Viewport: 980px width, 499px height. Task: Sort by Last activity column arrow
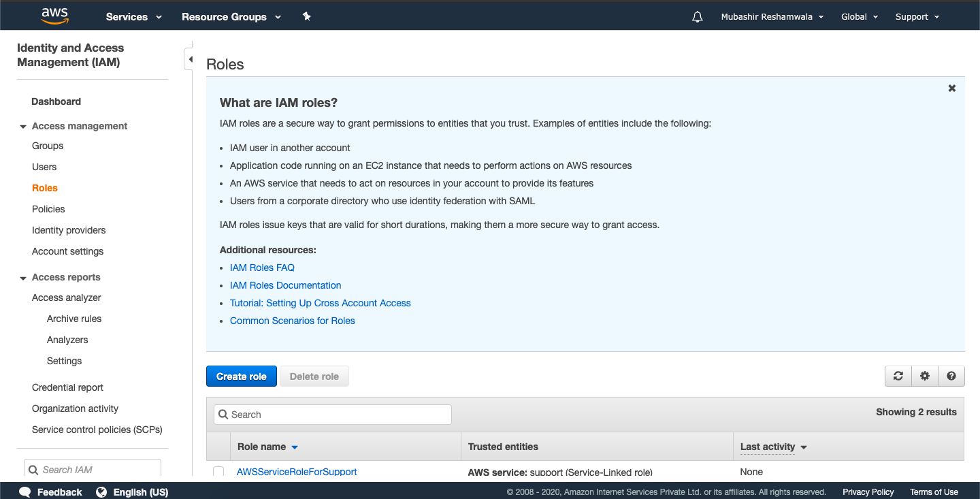tap(803, 447)
